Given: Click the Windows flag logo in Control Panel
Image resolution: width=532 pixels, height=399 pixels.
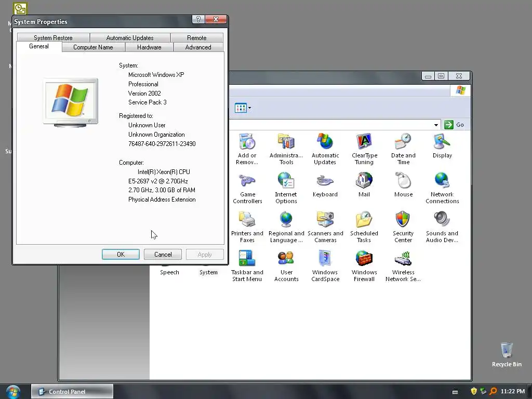Looking at the screenshot, I should (460, 90).
